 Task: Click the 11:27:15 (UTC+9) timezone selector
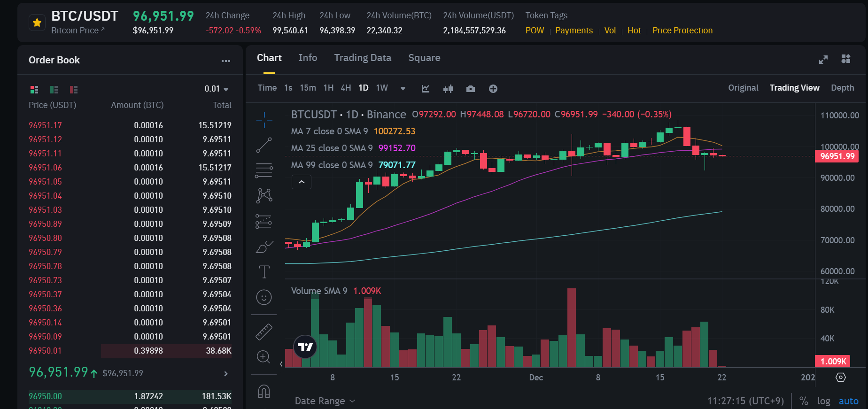pyautogui.click(x=745, y=401)
